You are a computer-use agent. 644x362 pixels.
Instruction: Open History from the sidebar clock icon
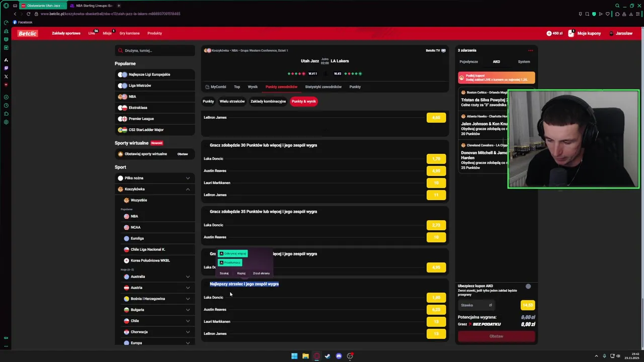click(6, 106)
